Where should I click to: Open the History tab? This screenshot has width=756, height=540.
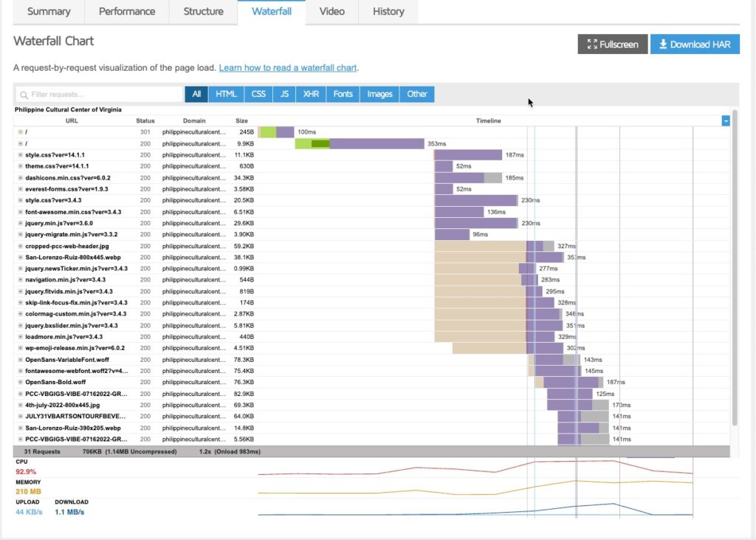[x=388, y=12]
